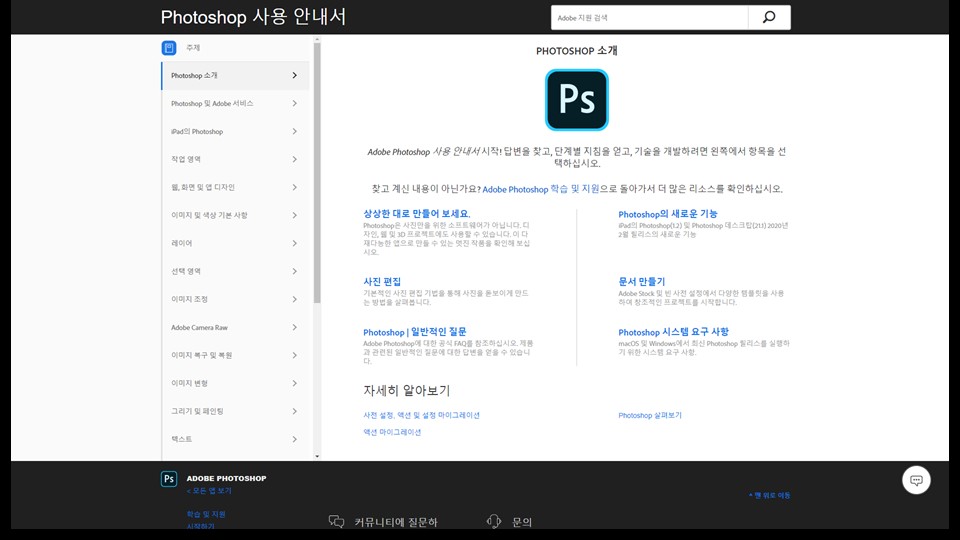Click the sidebar scrollbar thumb
Viewport: 960px width, 540px height.
point(317,173)
